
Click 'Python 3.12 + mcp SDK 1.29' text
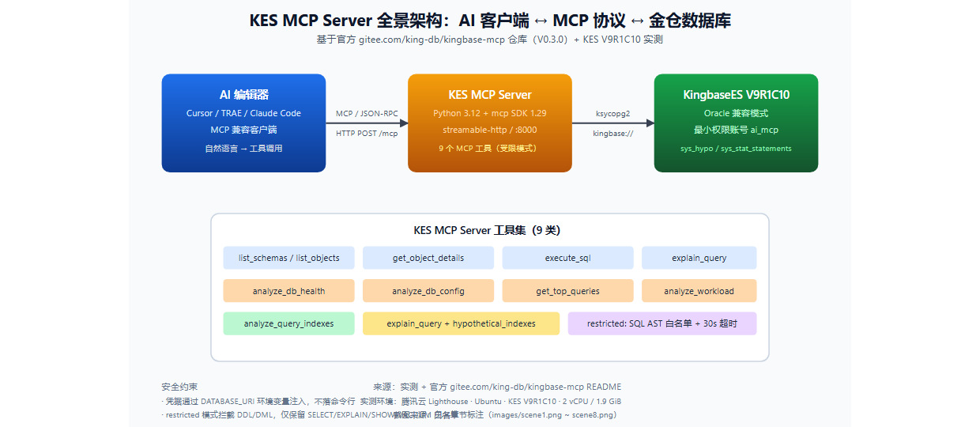(x=490, y=113)
